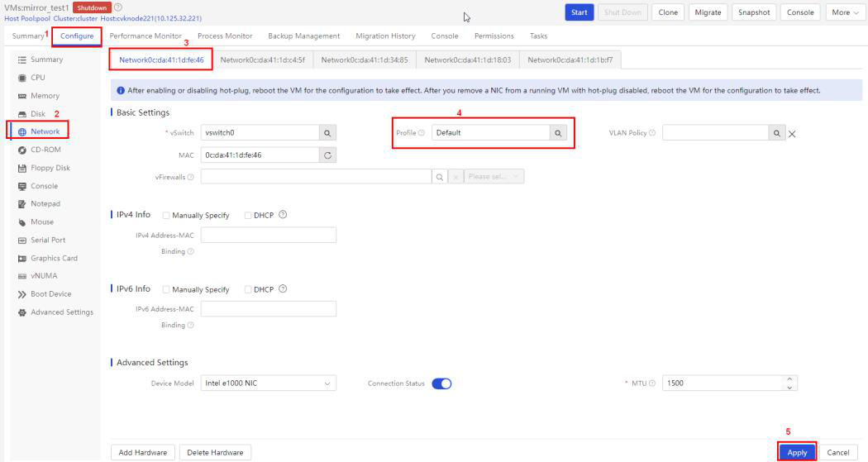Click the Notepad sidebar icon
Image resolution: width=868 pixels, height=462 pixels.
[22, 204]
